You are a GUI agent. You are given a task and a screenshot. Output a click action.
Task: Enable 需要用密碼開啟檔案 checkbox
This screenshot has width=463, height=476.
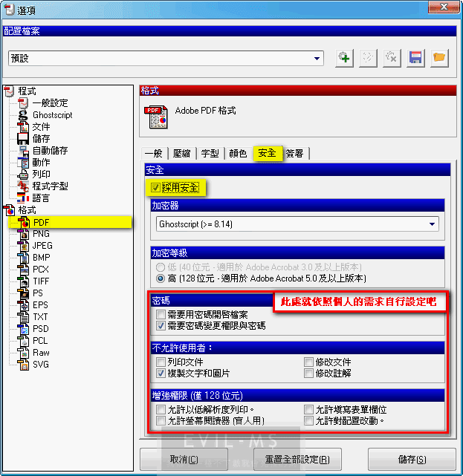161,314
